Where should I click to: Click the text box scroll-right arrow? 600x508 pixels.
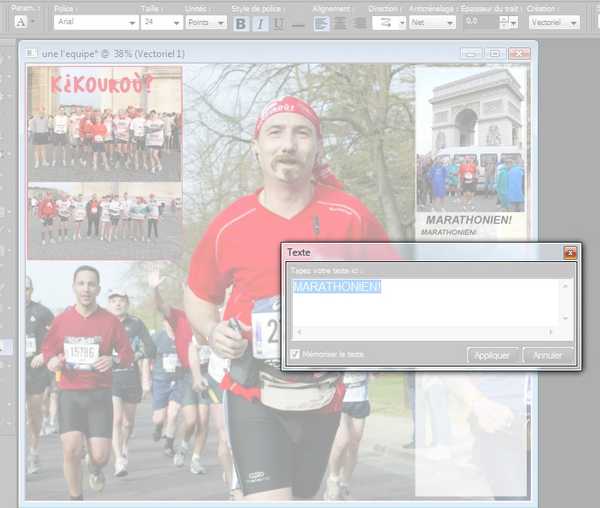(551, 332)
